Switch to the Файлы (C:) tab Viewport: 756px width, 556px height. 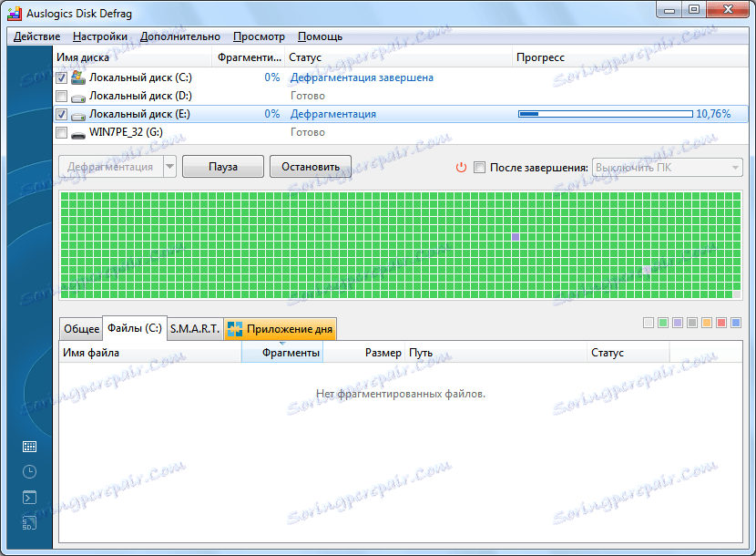[135, 328]
